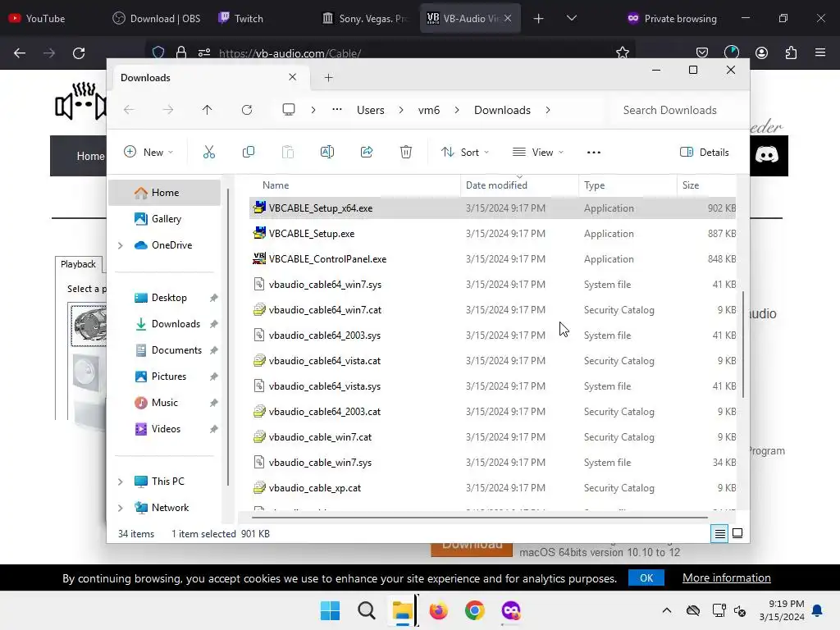Go up one folder level with the Up arrow

(x=207, y=110)
